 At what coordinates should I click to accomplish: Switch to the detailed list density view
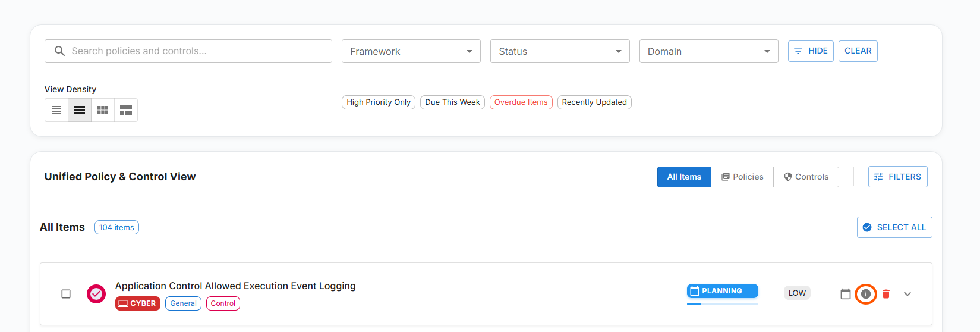[x=80, y=110]
